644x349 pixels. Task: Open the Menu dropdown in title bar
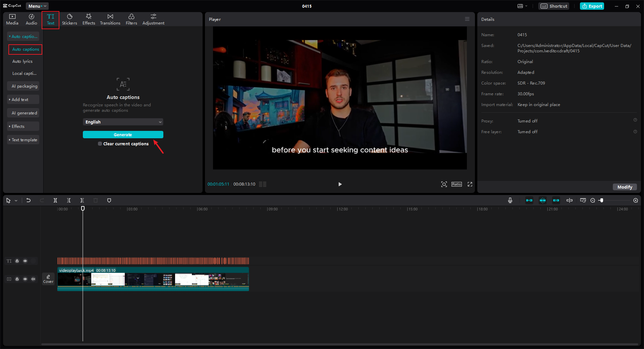37,6
